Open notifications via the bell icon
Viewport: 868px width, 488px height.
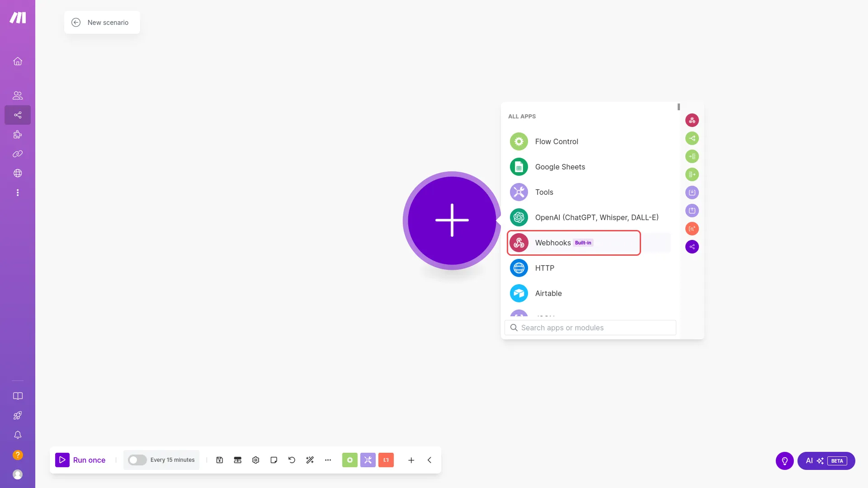click(x=18, y=435)
